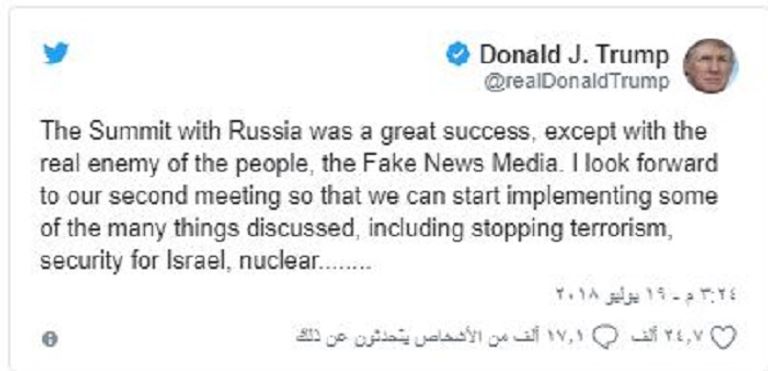Click the ٢٤,٧ ألف likes count
The height and width of the screenshot is (371, 768).
[669, 337]
